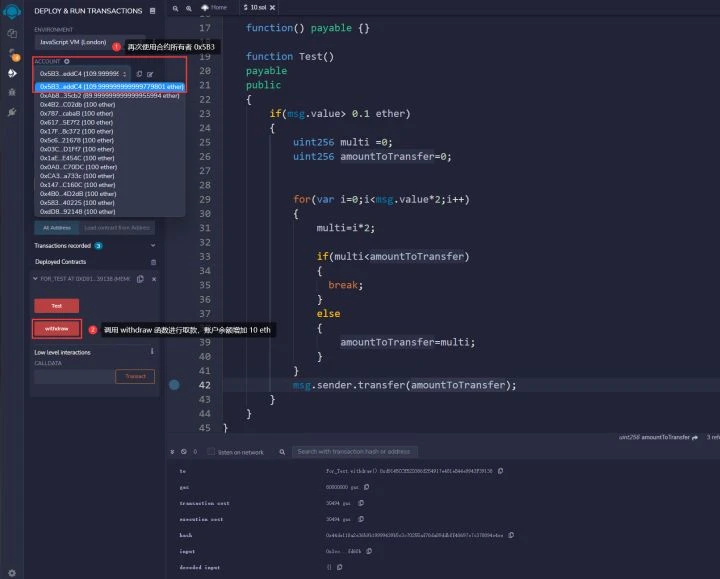720x579 pixels.
Task: Copy the gas value
Action: 366,487
